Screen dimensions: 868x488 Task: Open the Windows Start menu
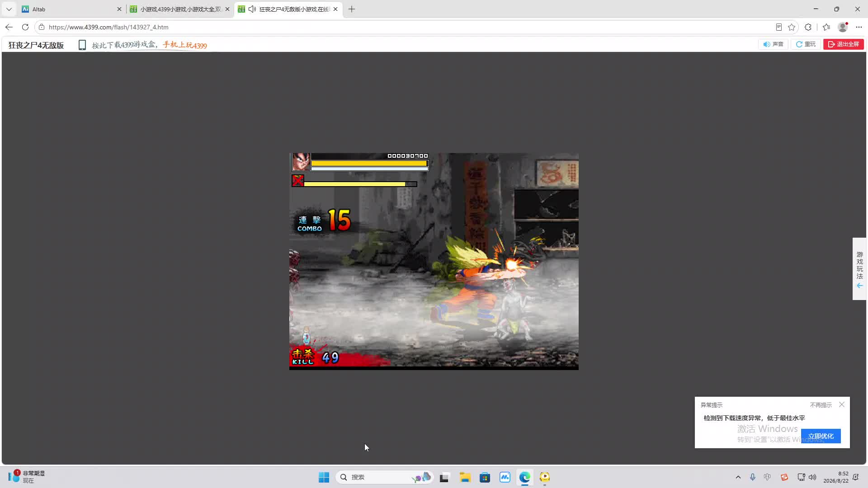tap(324, 477)
